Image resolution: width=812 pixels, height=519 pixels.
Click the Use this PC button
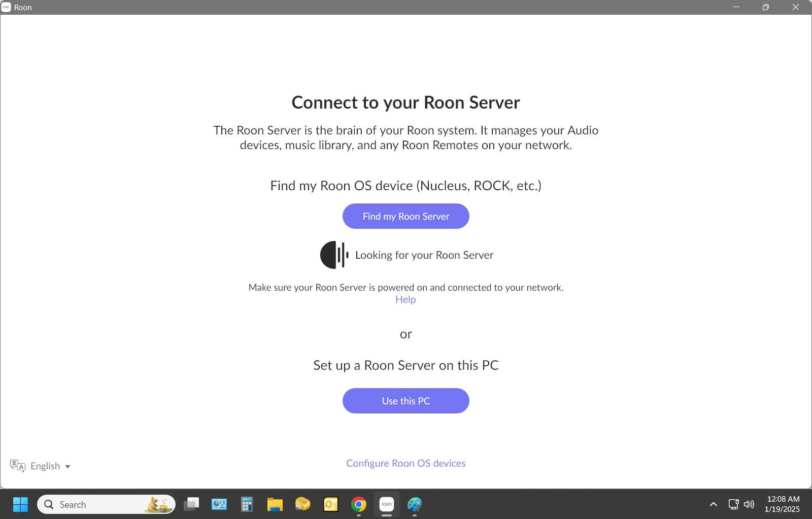tap(406, 401)
